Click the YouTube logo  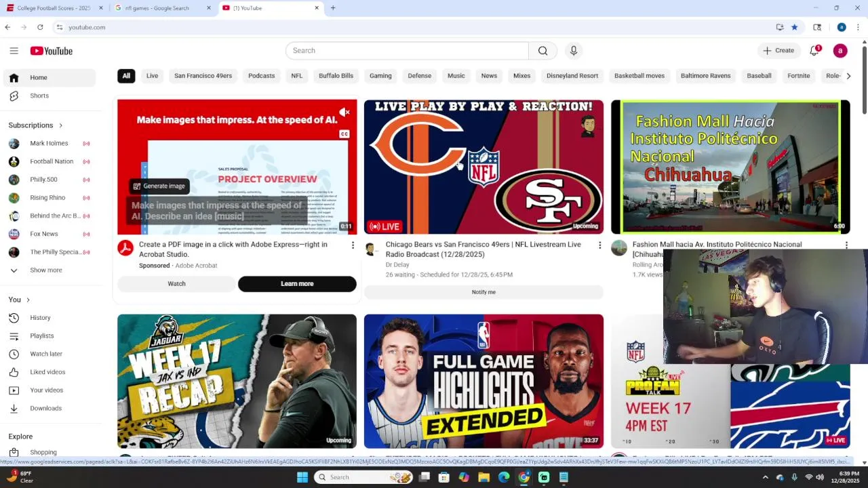[51, 51]
